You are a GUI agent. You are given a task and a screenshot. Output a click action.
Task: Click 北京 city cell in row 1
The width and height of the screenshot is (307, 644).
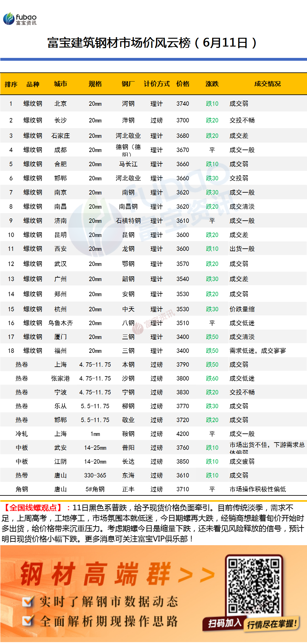61,104
